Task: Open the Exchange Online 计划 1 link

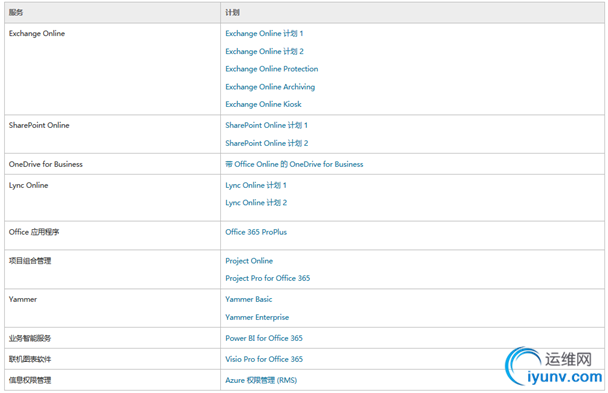Action: coord(264,34)
